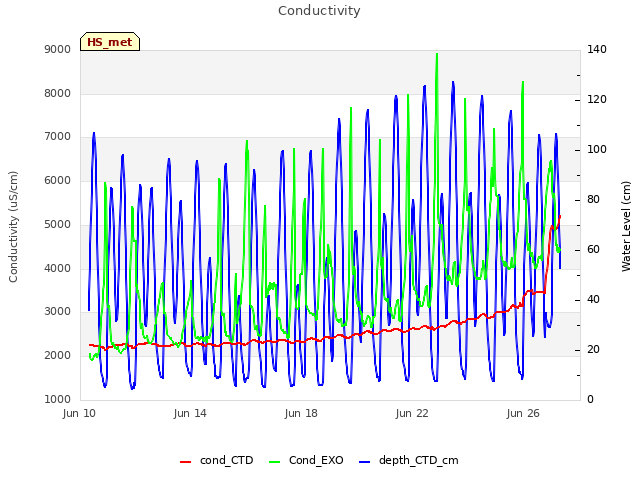Click the 5000 left axis value
This screenshot has width=640, height=480.
click(58, 224)
